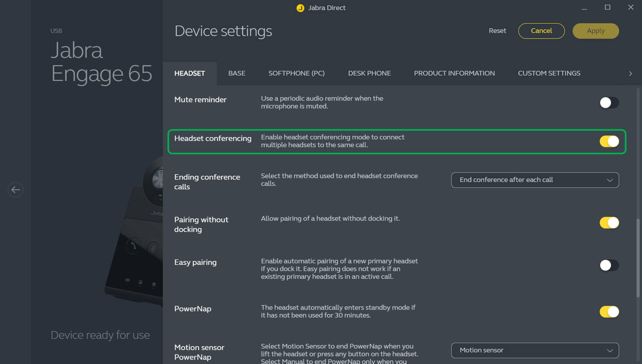Minimize the Jabra Direct window
The width and height of the screenshot is (642, 364).
584,7
